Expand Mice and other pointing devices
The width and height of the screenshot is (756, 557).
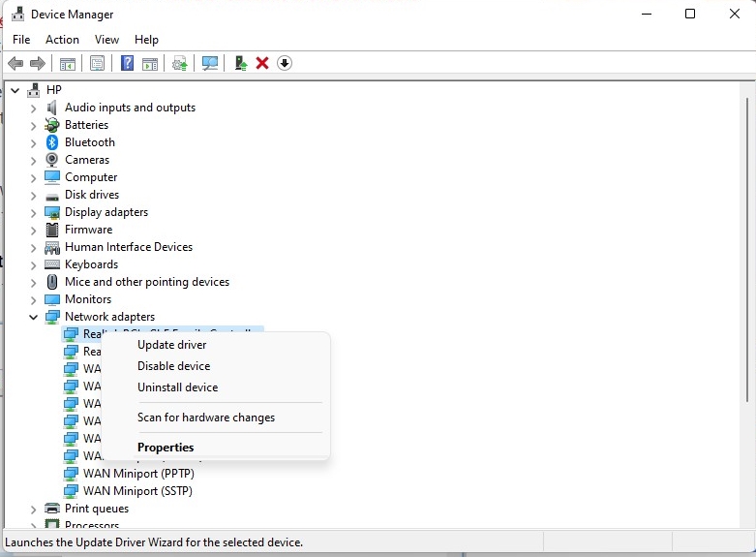click(33, 282)
